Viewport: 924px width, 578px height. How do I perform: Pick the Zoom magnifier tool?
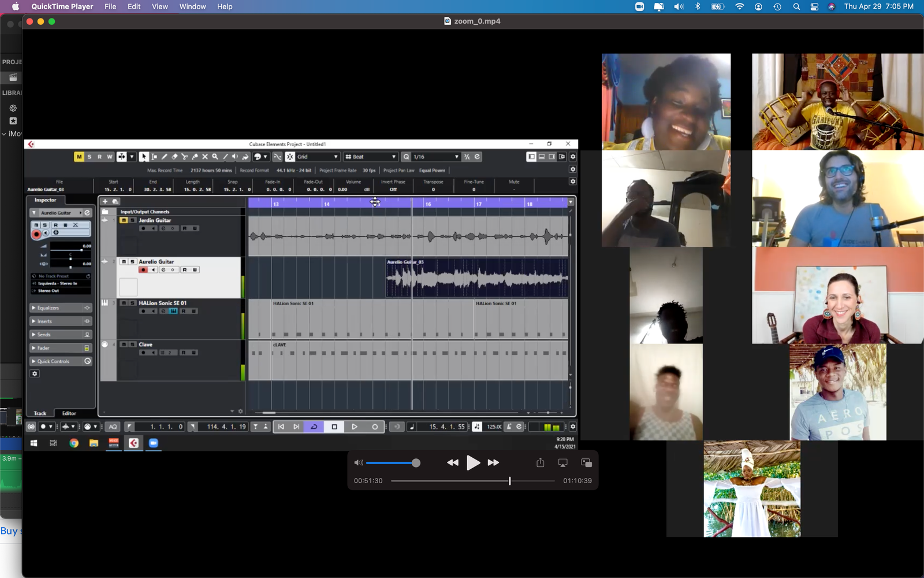(215, 157)
